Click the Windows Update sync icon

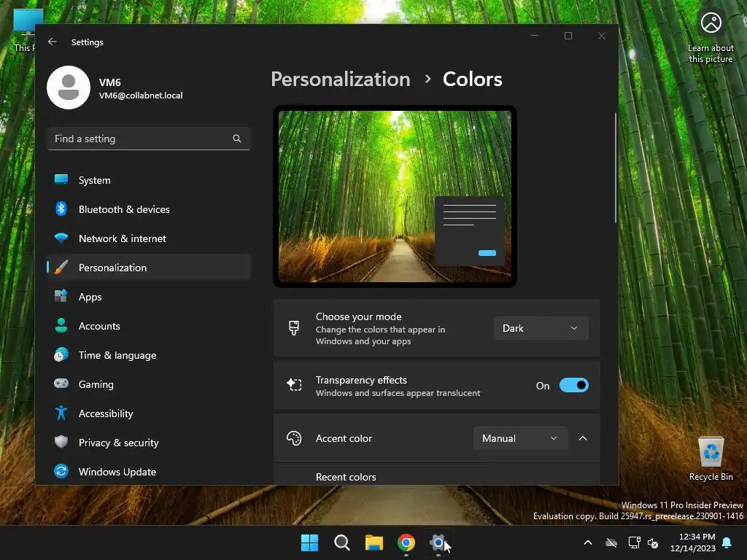coord(61,471)
